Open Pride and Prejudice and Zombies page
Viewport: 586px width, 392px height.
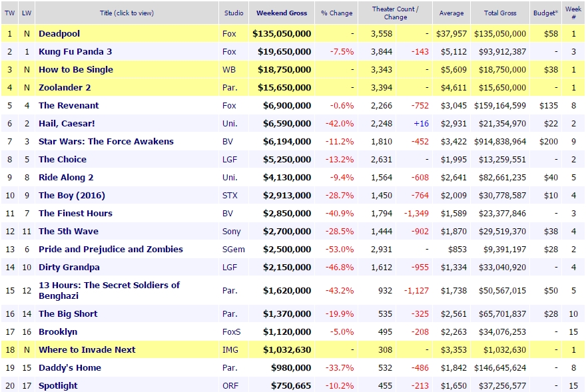pos(111,249)
